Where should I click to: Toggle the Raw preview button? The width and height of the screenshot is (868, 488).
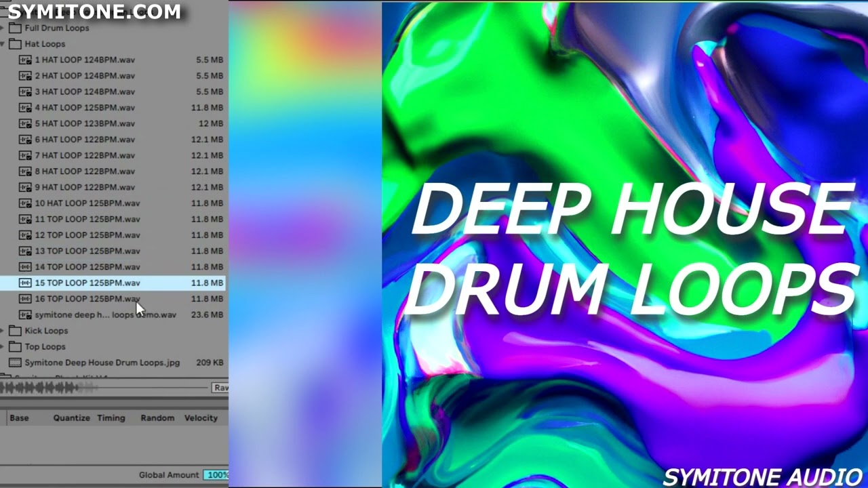pyautogui.click(x=220, y=388)
